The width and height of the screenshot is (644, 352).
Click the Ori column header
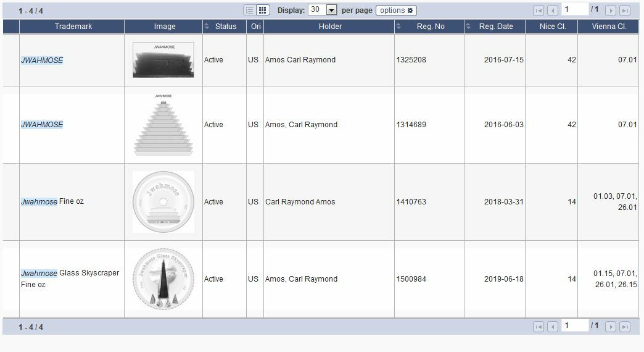tap(255, 27)
